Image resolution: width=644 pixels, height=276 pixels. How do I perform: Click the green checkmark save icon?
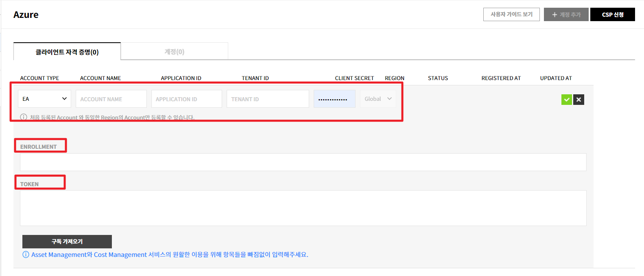pyautogui.click(x=566, y=100)
